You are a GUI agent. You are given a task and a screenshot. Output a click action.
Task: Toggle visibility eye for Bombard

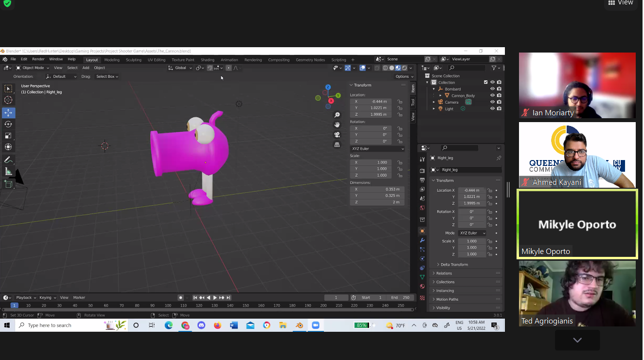point(492,89)
